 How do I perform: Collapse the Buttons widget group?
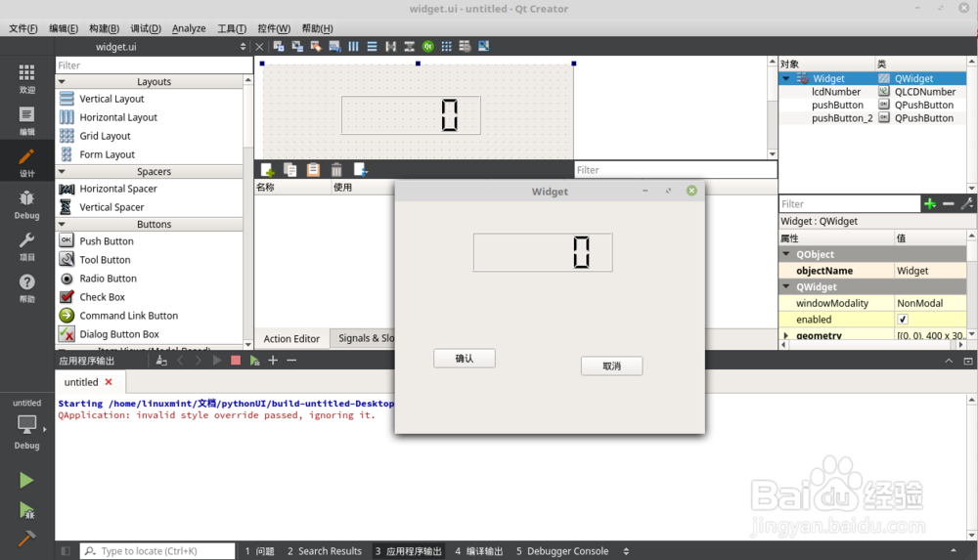point(62,224)
